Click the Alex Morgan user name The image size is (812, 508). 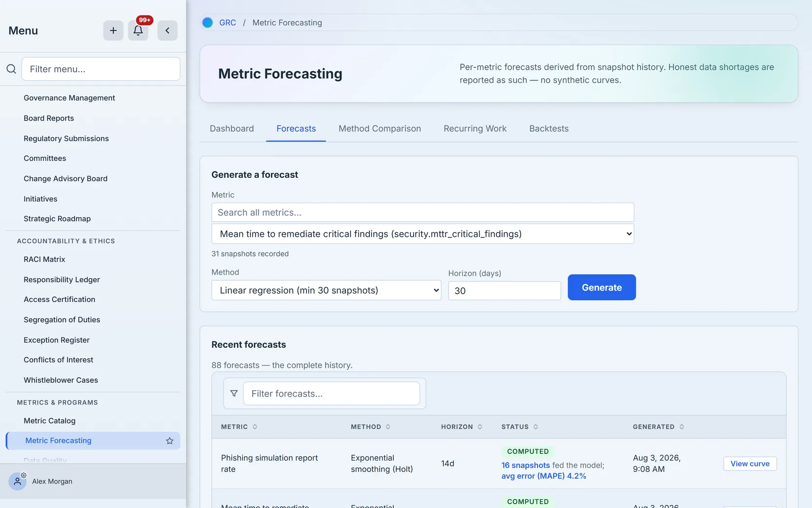pos(52,482)
